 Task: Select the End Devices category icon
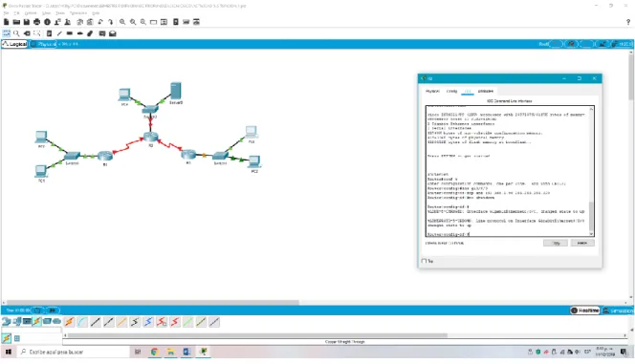coord(16,322)
